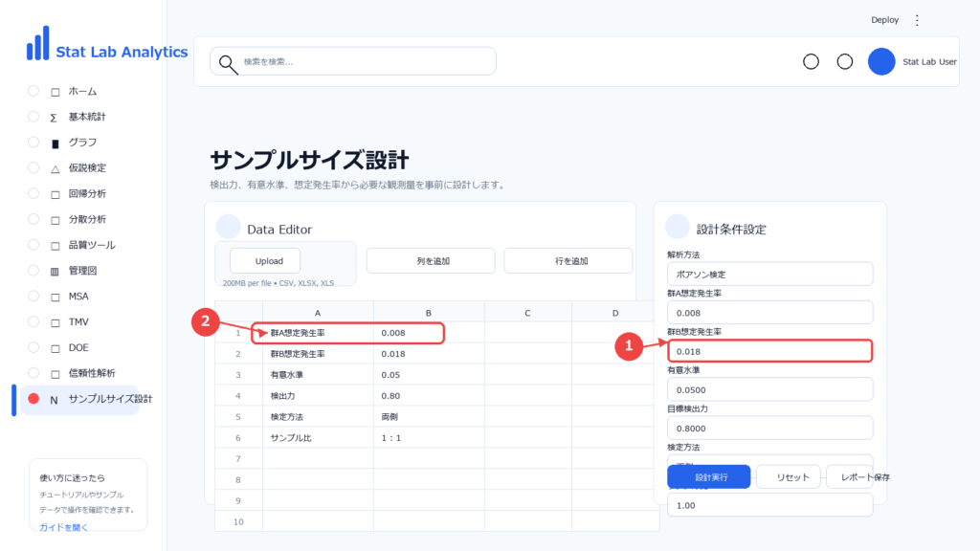This screenshot has width=980, height=551.
Task: Select the 品質ツール radio circle
Action: click(33, 244)
